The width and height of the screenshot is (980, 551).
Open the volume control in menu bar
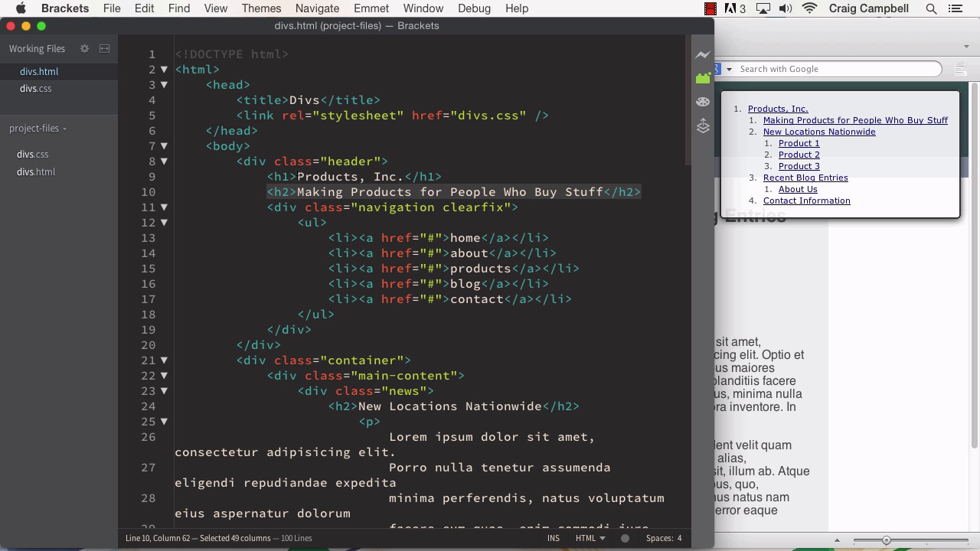pyautogui.click(x=786, y=8)
